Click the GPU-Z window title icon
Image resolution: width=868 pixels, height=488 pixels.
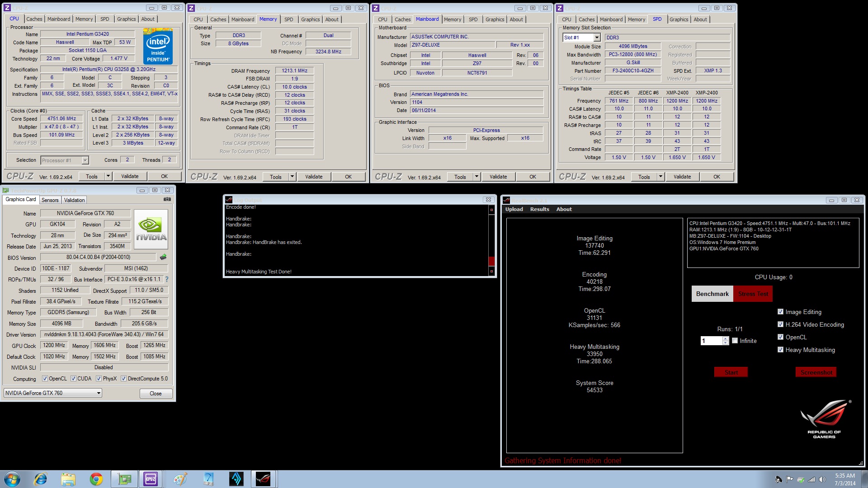click(x=6, y=190)
